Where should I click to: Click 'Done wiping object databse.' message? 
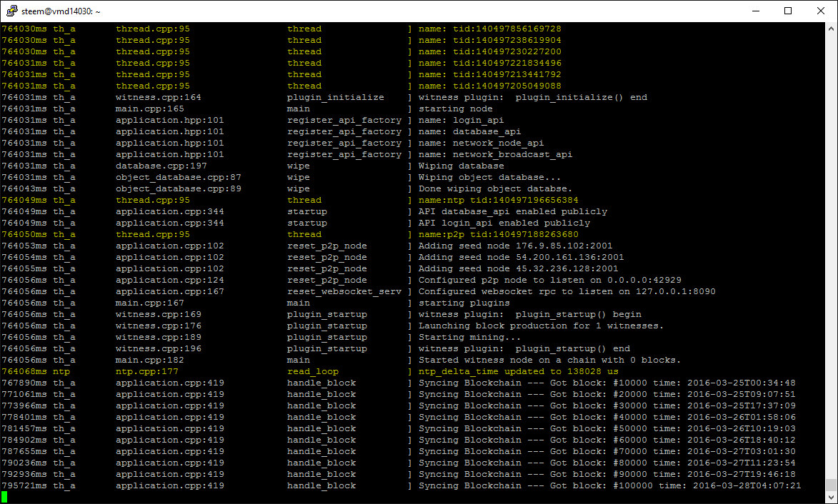(495, 189)
